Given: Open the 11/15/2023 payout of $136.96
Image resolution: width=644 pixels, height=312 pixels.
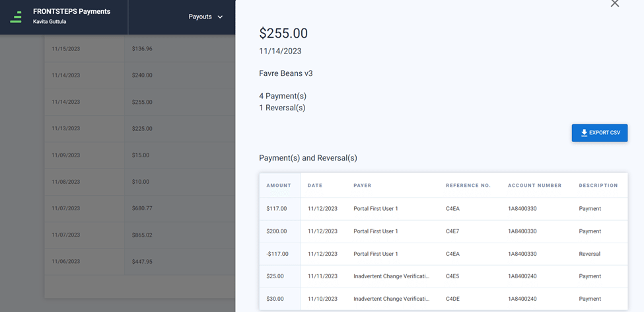Looking at the screenshot, I should point(139,48).
